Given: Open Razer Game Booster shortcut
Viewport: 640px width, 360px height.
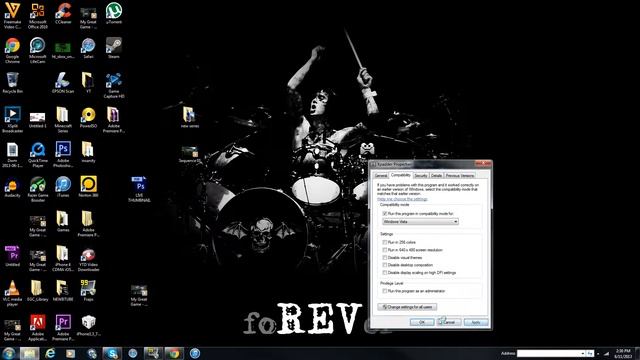Looking at the screenshot, I should (38, 189).
